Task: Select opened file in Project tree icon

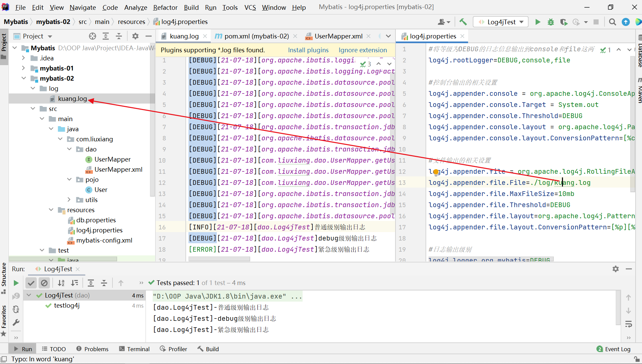Action: click(x=93, y=36)
